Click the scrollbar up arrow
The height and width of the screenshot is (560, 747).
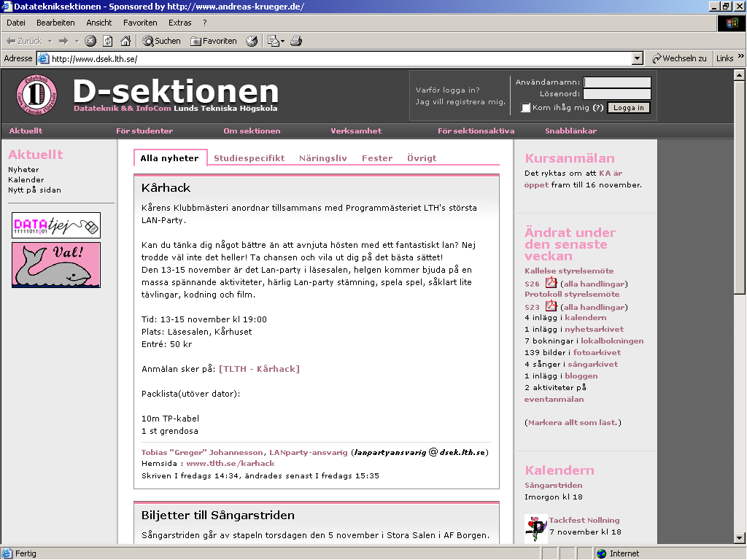point(740,75)
